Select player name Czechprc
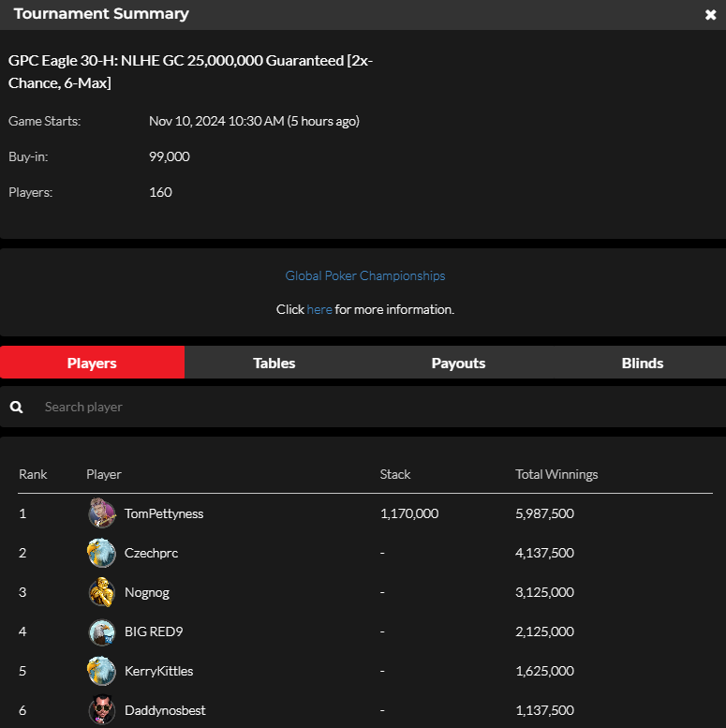 pyautogui.click(x=151, y=553)
